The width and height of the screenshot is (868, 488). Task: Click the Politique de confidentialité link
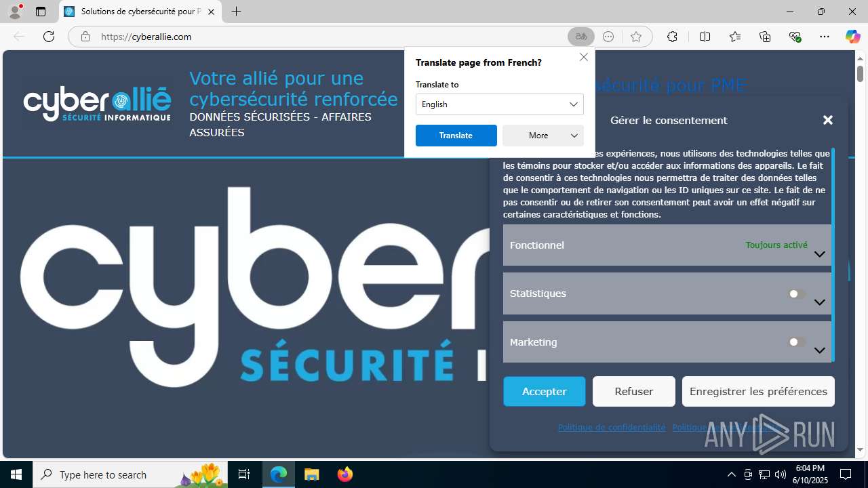(x=611, y=428)
